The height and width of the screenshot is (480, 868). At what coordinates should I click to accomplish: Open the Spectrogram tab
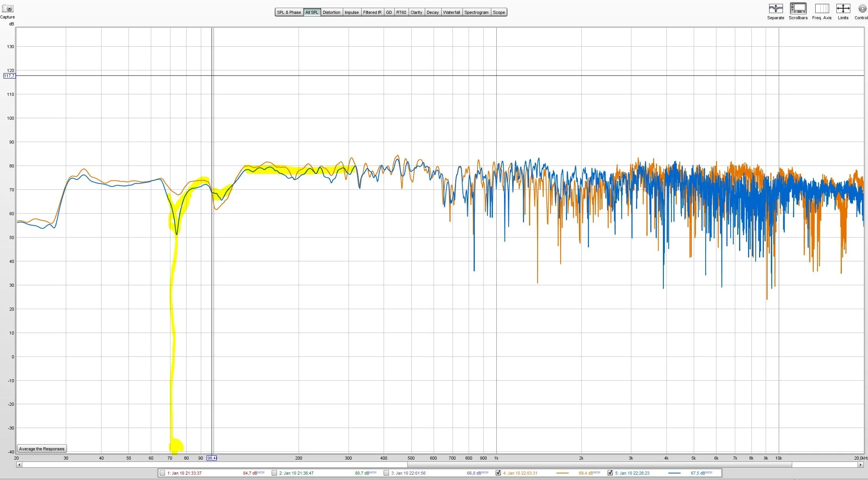pos(476,12)
